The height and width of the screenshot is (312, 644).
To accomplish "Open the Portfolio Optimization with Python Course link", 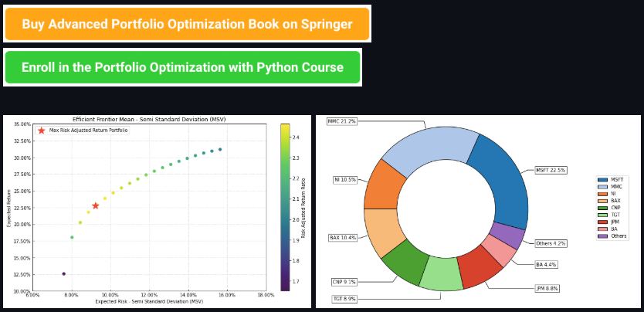I will click(182, 67).
